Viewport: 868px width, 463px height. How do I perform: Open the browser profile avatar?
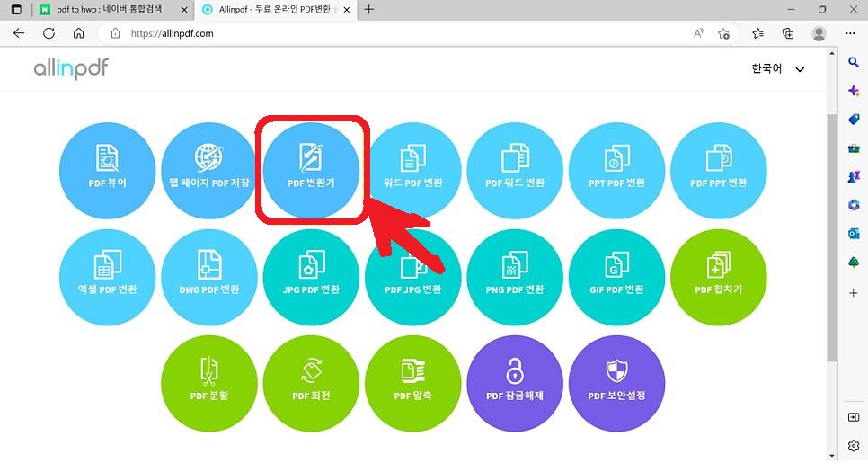coord(819,33)
